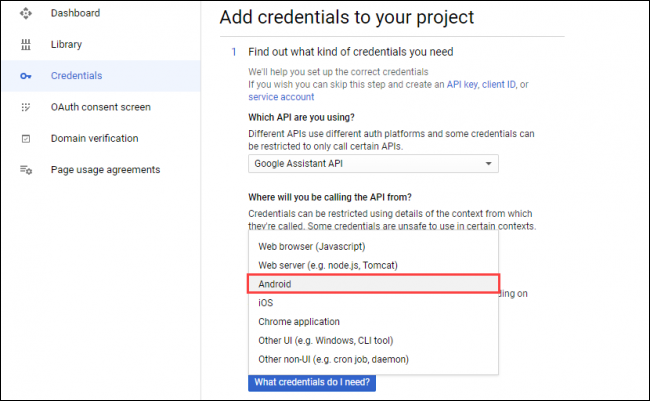
Task: Select Other non-UI (cron job, daemon)
Action: pos(333,359)
